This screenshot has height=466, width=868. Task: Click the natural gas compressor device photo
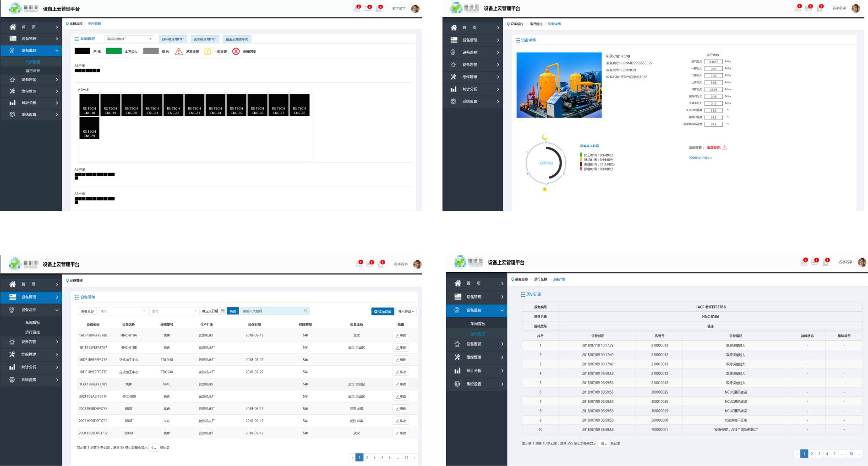pos(559,85)
